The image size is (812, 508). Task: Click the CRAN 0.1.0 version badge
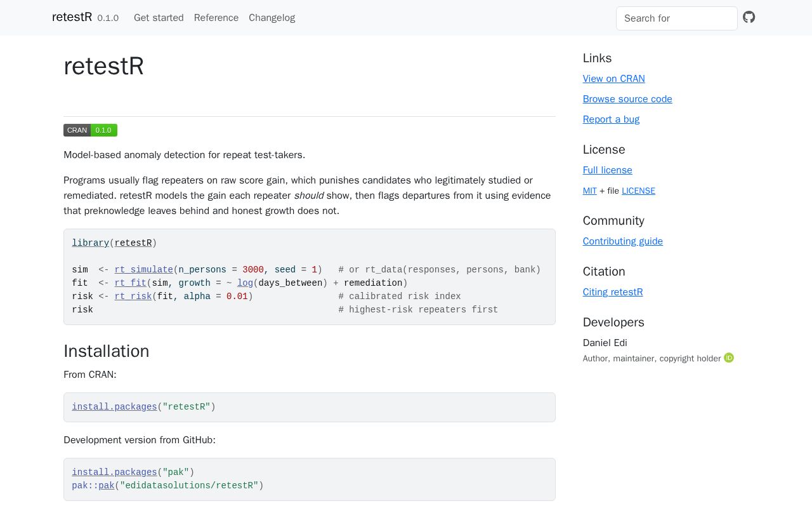(x=90, y=130)
